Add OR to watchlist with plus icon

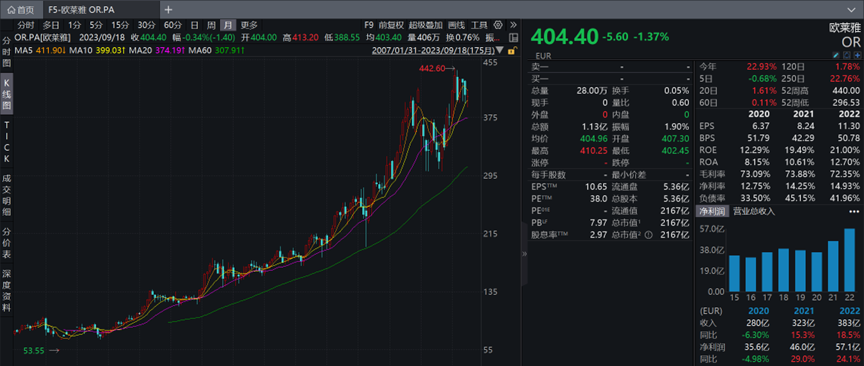click(857, 55)
